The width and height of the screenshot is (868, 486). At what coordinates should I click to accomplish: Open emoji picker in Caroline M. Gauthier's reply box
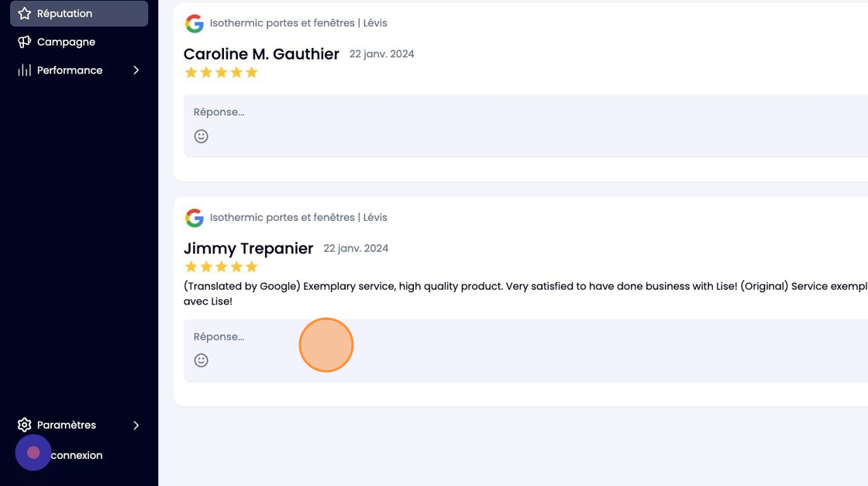(201, 136)
